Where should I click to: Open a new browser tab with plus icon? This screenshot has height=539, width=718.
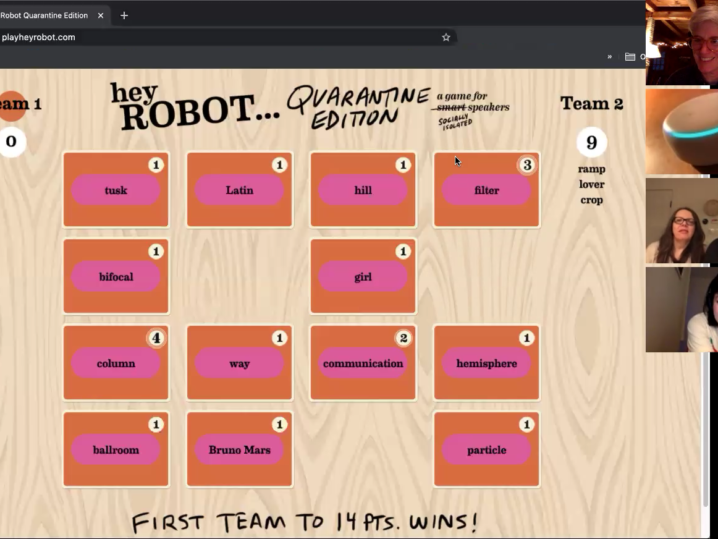click(x=124, y=15)
